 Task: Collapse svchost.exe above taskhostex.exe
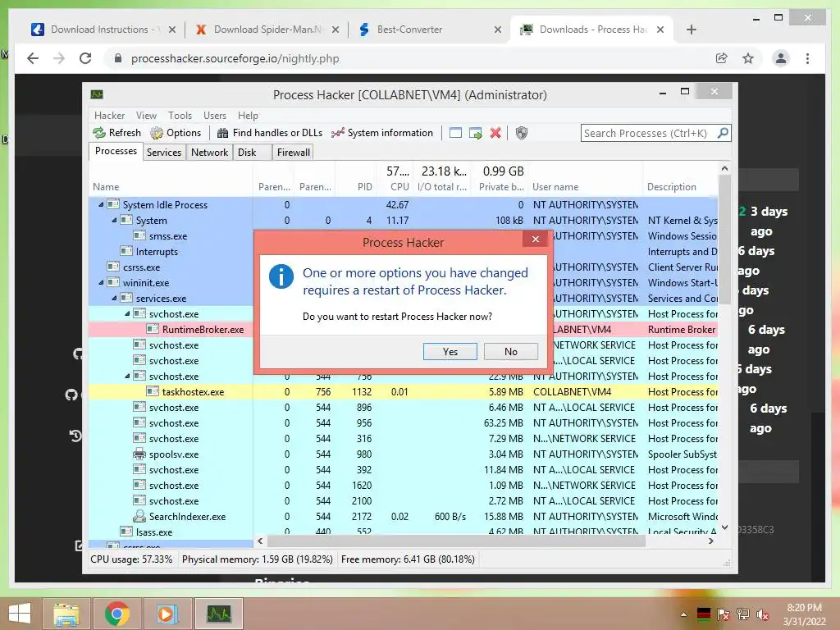click(x=127, y=376)
